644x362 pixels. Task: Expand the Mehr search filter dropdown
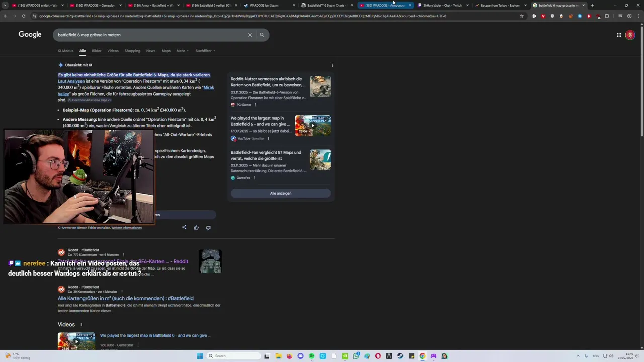point(182,51)
